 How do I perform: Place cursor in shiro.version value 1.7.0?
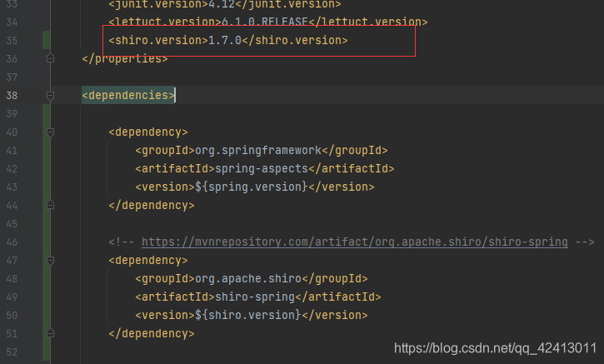pyautogui.click(x=225, y=41)
